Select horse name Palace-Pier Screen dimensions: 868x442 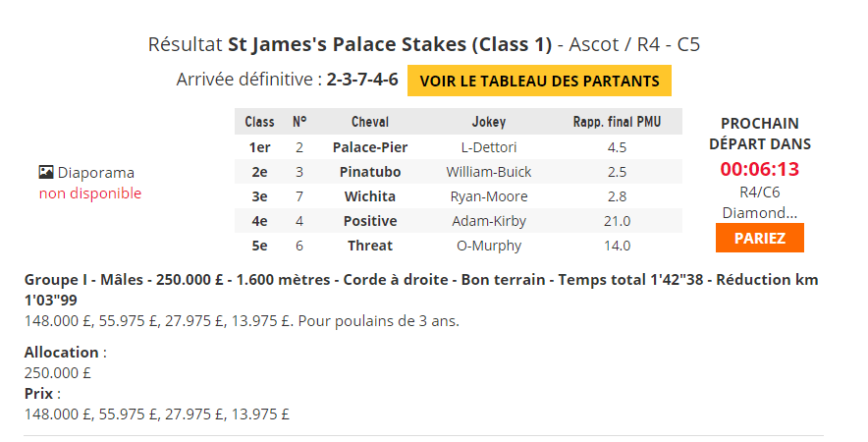pyautogui.click(x=370, y=147)
